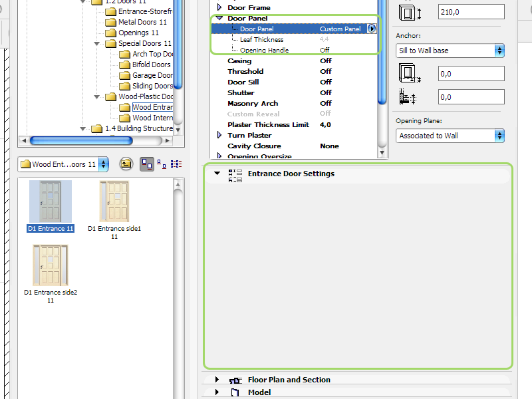Select the Casing parameter row
Viewport: 532px width, 399px height.
coord(294,61)
